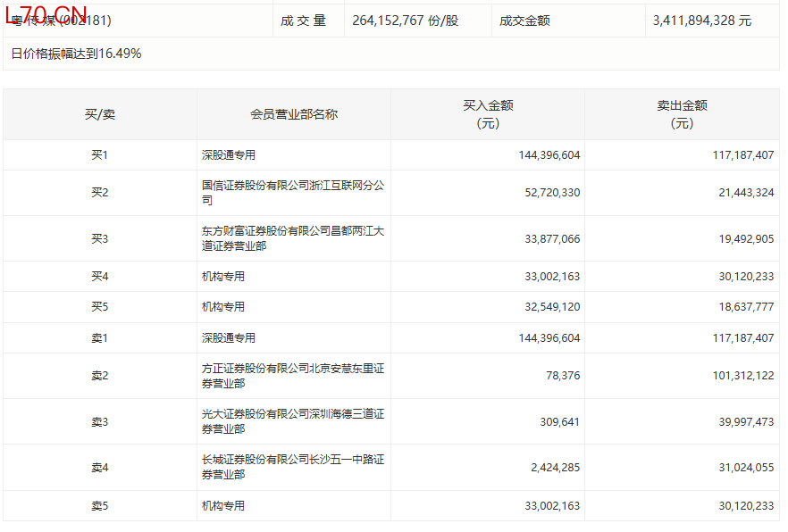Click the 买2 row label
This screenshot has width=788, height=532.
pyautogui.click(x=100, y=193)
